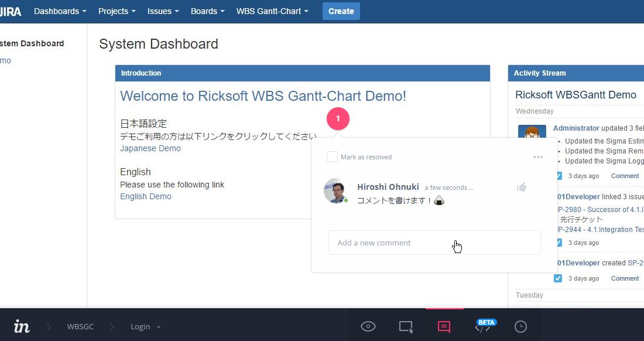This screenshot has width=644, height=341.
Task: Click the Activity Stream gadget header
Action: point(576,73)
